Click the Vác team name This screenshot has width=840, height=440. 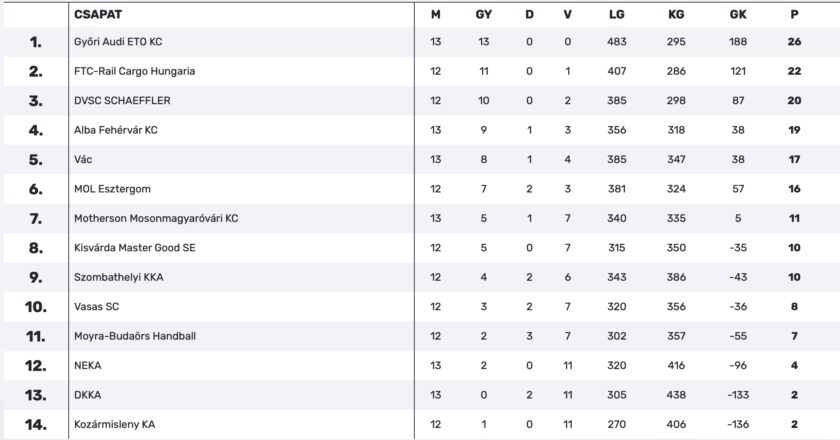click(x=84, y=159)
